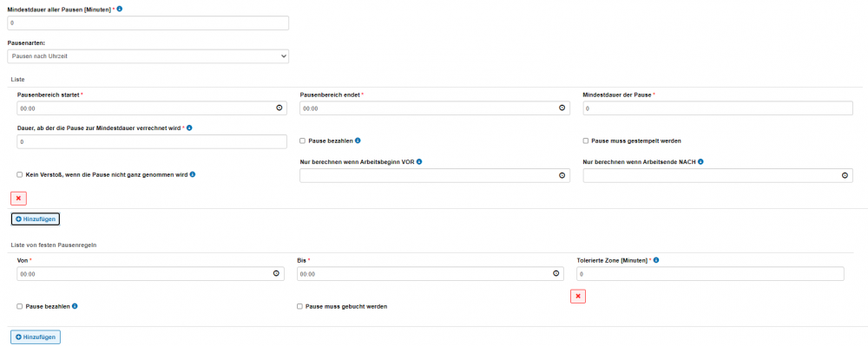Remove fixed break rule with red X
This screenshot has width=868, height=346.
pyautogui.click(x=578, y=297)
